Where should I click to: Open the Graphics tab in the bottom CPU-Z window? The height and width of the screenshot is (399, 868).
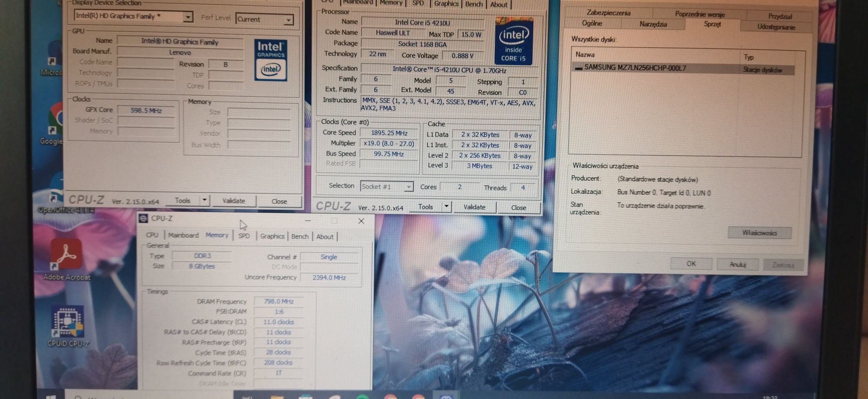[273, 236]
